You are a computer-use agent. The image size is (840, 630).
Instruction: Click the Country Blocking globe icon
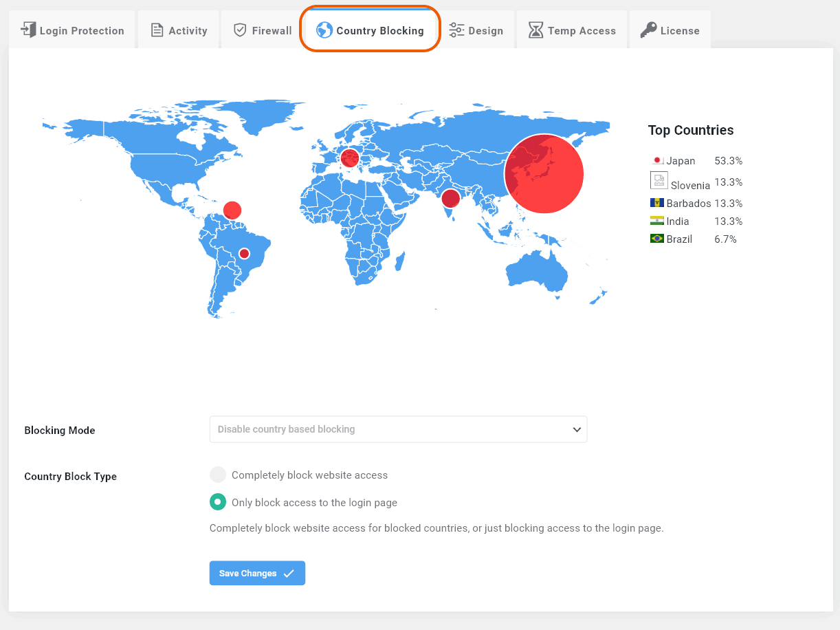click(x=324, y=30)
